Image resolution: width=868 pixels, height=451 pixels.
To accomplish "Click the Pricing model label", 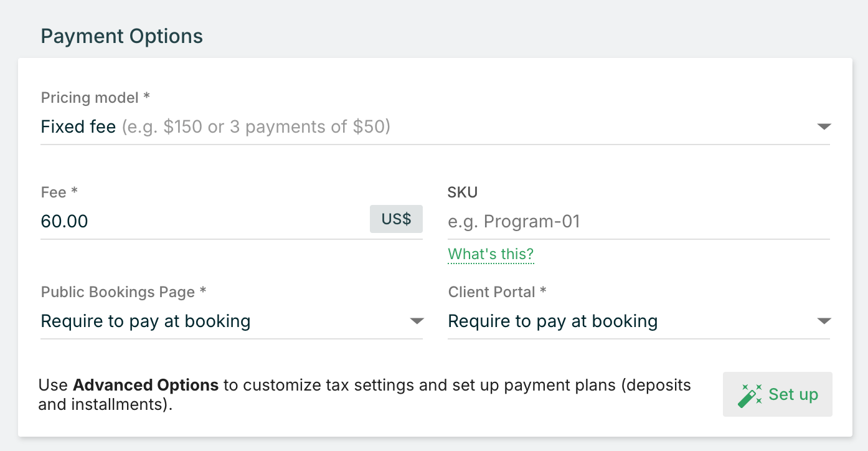I will (95, 97).
